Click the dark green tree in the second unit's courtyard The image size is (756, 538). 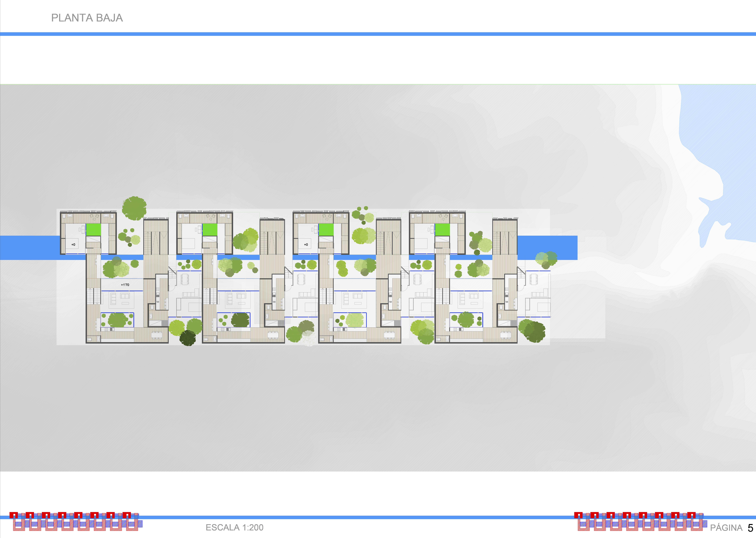240,320
